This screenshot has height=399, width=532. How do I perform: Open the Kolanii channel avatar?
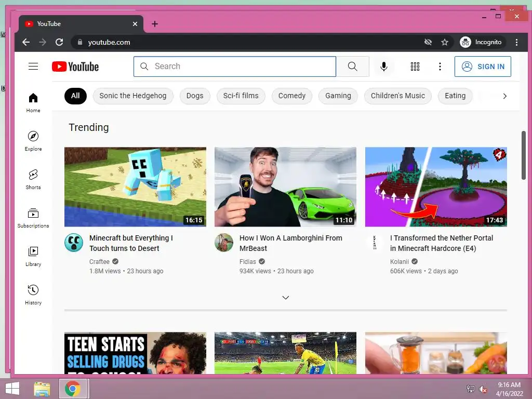click(x=375, y=243)
